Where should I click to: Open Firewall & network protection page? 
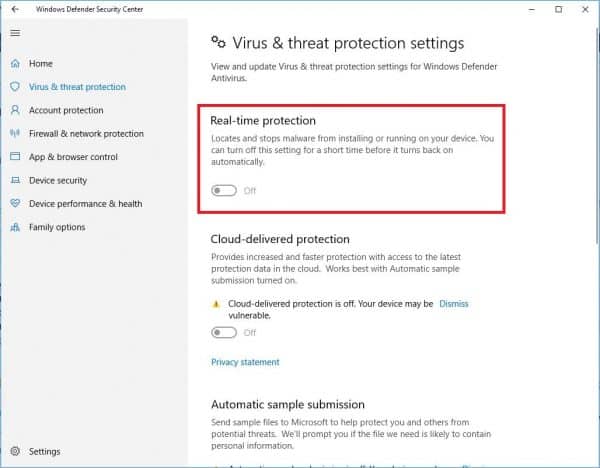click(86, 134)
